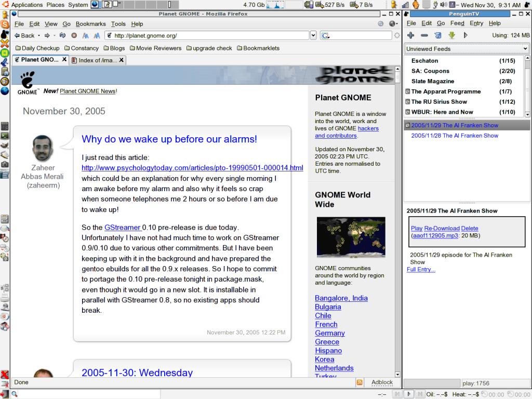Click the Forward arrow in Firefox toolbar
532x399 pixels.
pos(47,36)
